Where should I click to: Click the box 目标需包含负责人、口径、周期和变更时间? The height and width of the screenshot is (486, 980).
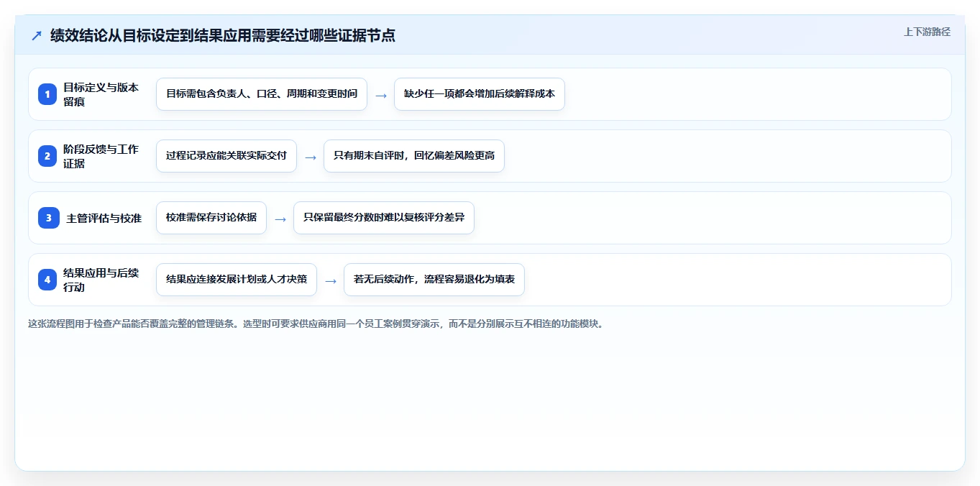[262, 94]
